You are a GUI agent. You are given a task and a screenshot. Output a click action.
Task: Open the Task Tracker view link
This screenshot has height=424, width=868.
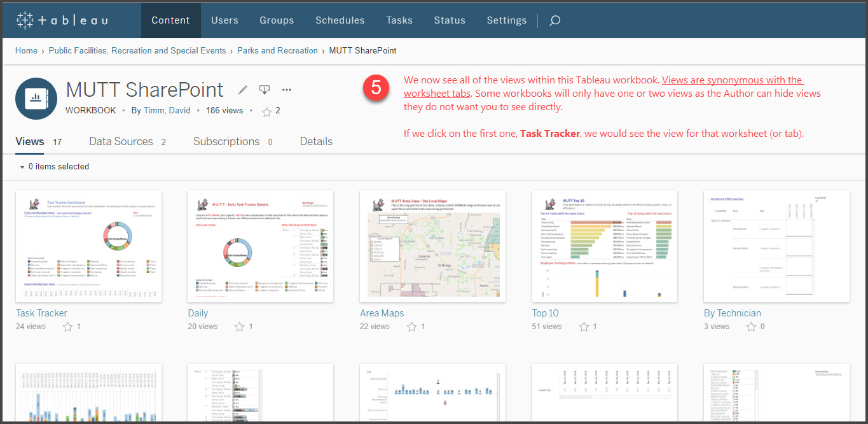click(x=41, y=313)
